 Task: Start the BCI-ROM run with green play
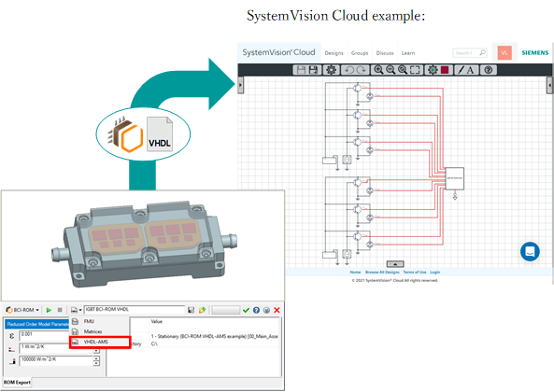[49, 310]
